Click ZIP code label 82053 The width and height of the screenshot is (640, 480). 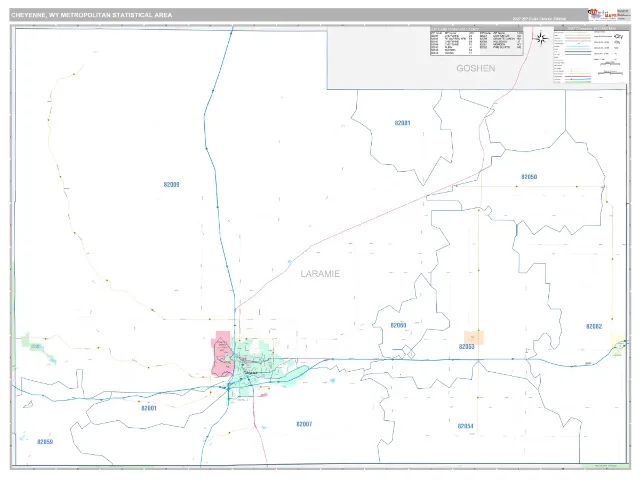coord(467,347)
